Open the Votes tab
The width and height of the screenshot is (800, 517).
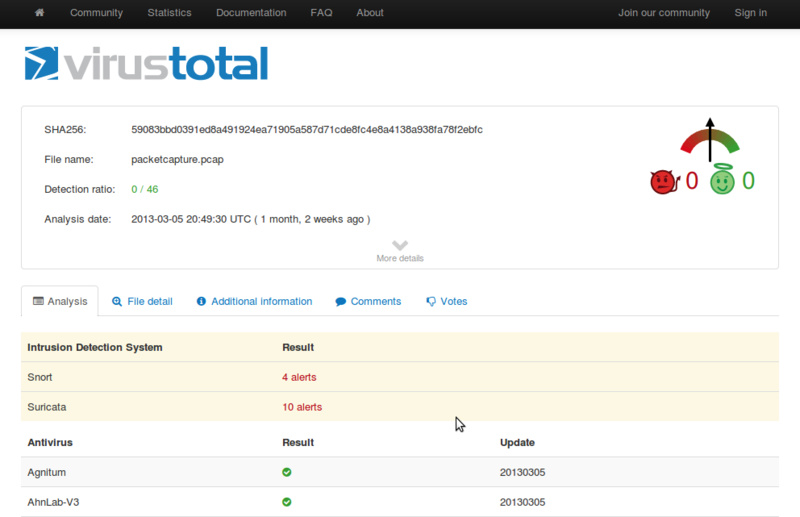coord(447,302)
